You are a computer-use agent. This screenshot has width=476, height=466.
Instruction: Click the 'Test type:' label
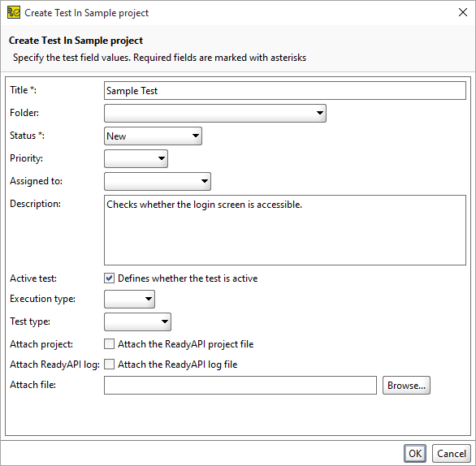(x=30, y=321)
